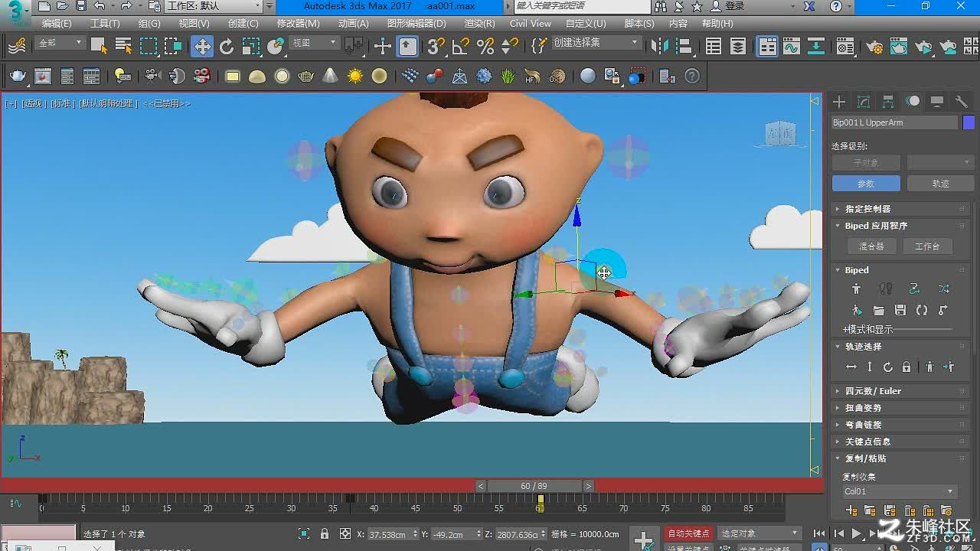Toggle Biped Motion Flow Mode icon

915,289
